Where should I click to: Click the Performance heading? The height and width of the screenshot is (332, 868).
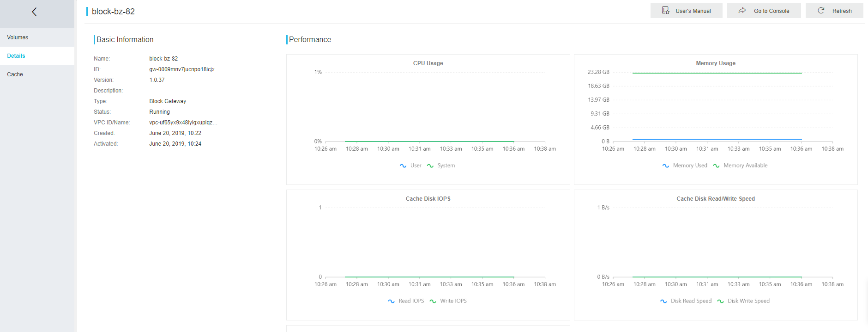(x=310, y=40)
